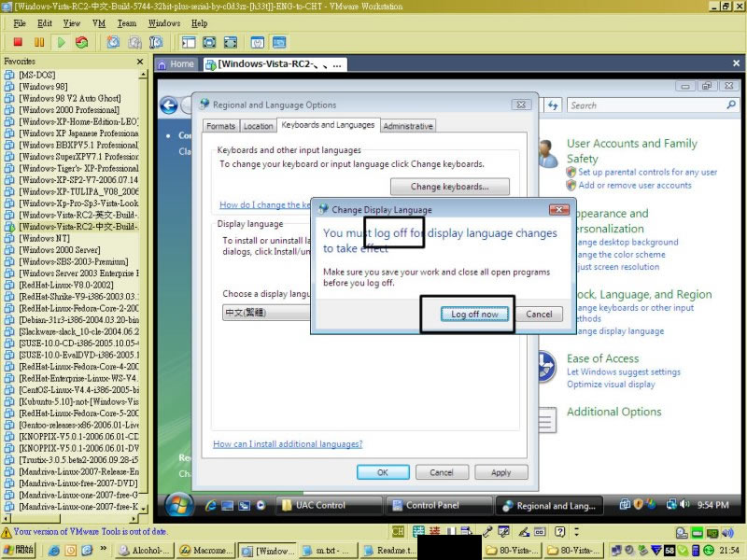Switch to the Home tab in VMware
This screenshot has width=747, height=560.
tap(176, 64)
